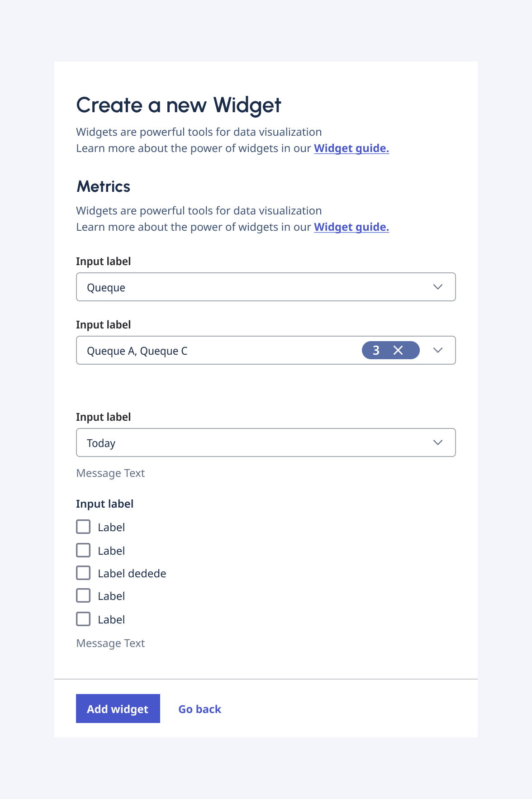The width and height of the screenshot is (532, 799).
Task: Open the Queque dropdown field
Action: pyautogui.click(x=253, y=287)
